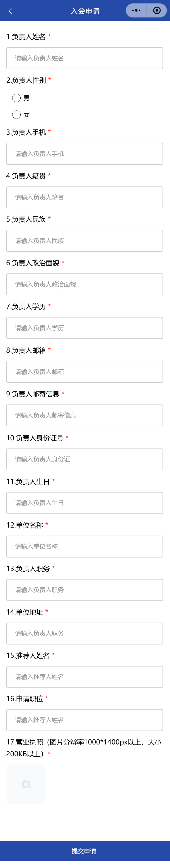Tap camera icon to upload business license
The width and height of the screenshot is (170, 868).
(x=26, y=784)
